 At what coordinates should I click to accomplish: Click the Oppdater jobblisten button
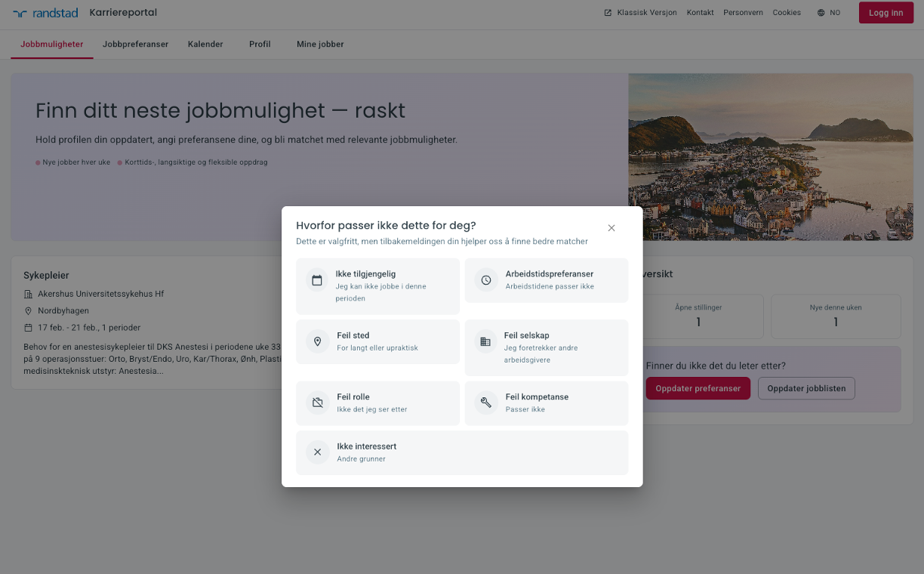pos(806,388)
